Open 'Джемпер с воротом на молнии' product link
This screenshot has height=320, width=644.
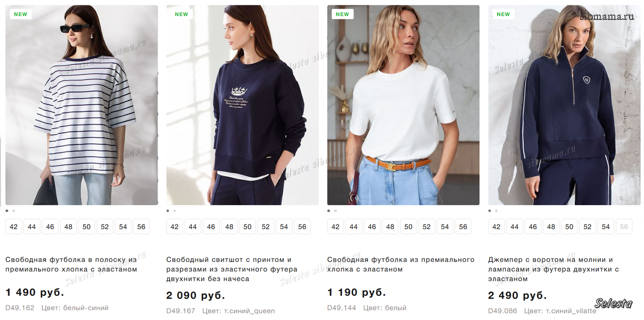[x=554, y=269]
